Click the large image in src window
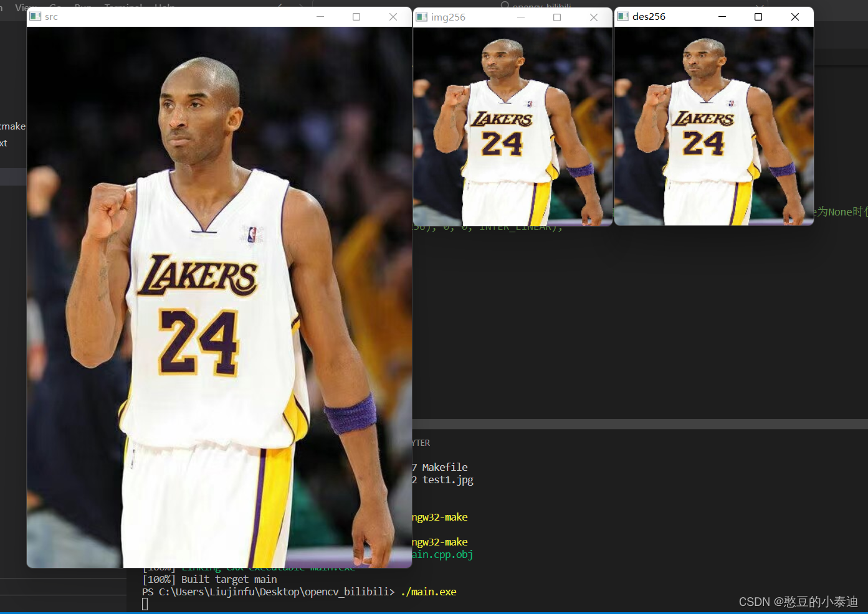Viewport: 868px width, 614px height. 219,297
